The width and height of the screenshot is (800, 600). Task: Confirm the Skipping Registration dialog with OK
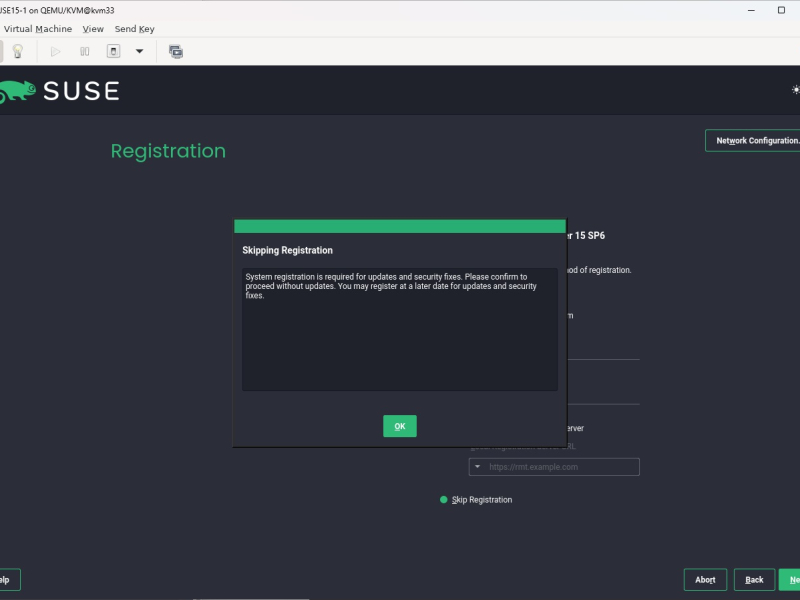[x=399, y=426]
